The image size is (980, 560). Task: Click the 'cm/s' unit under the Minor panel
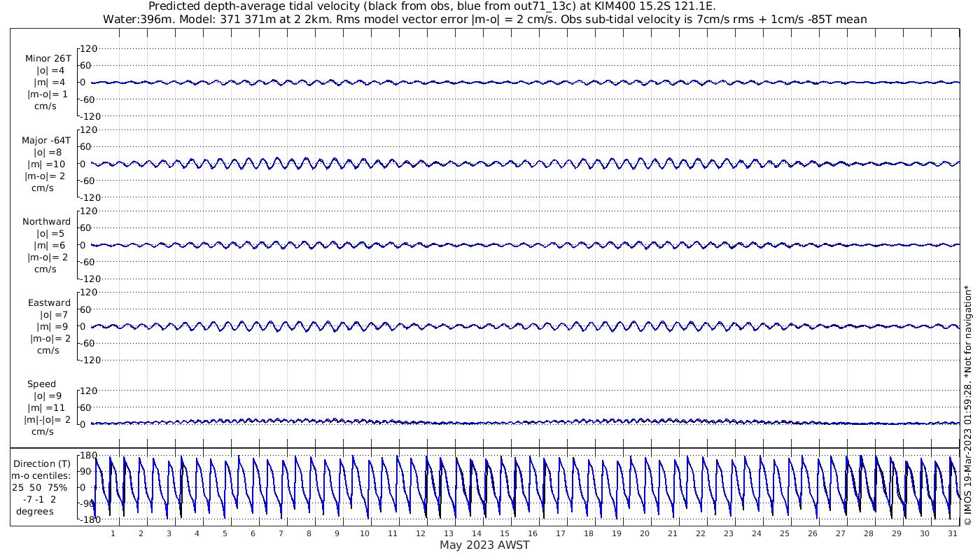coord(46,106)
